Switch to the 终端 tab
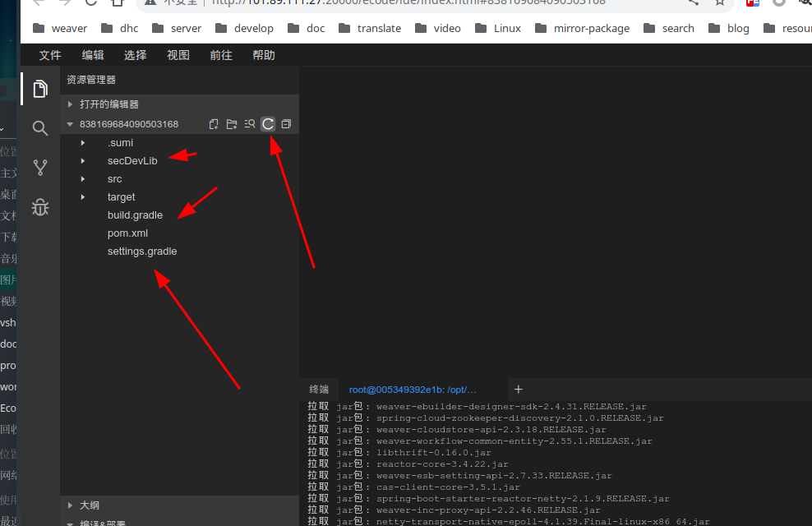 pos(319,390)
